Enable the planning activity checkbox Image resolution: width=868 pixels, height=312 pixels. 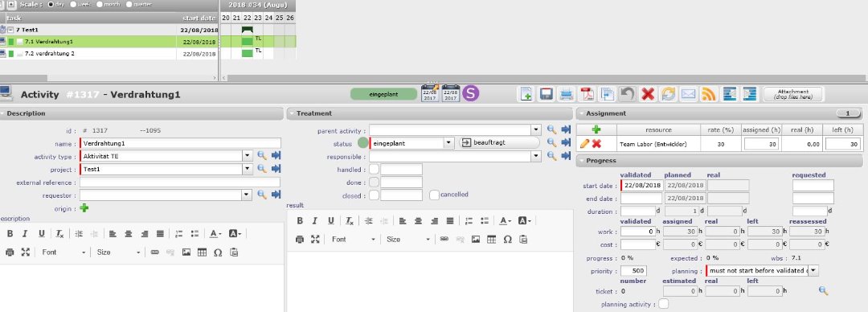click(663, 304)
